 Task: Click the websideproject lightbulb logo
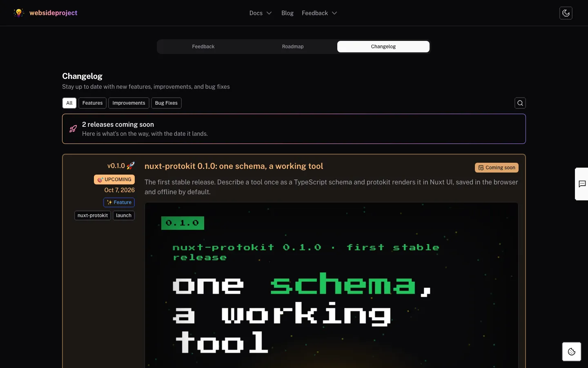[19, 13]
